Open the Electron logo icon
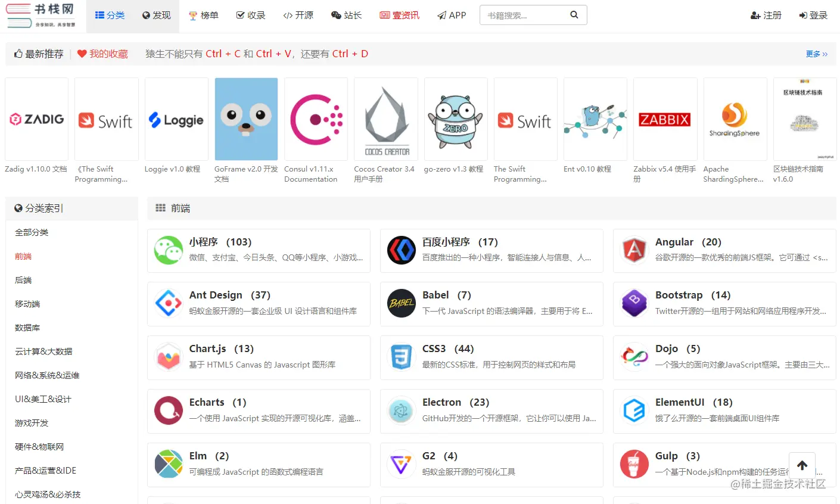Viewport: 840px width, 504px height. [x=402, y=410]
